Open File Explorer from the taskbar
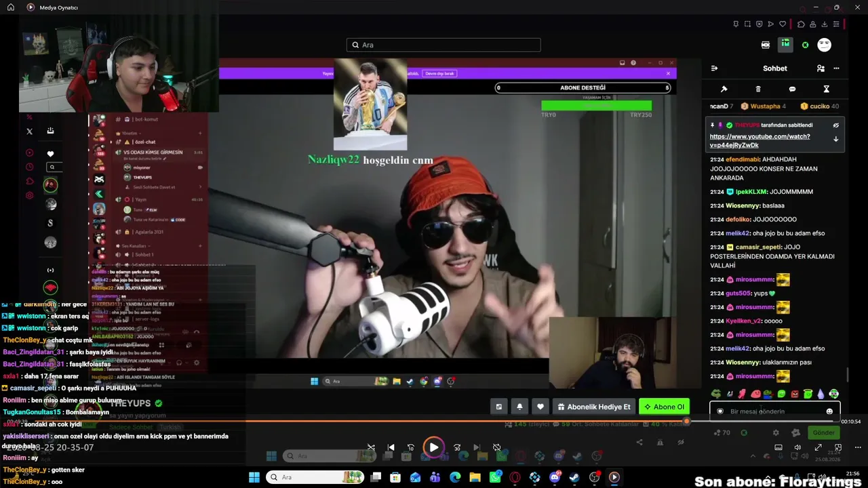Screen dimensions: 868x488 pos(475,477)
